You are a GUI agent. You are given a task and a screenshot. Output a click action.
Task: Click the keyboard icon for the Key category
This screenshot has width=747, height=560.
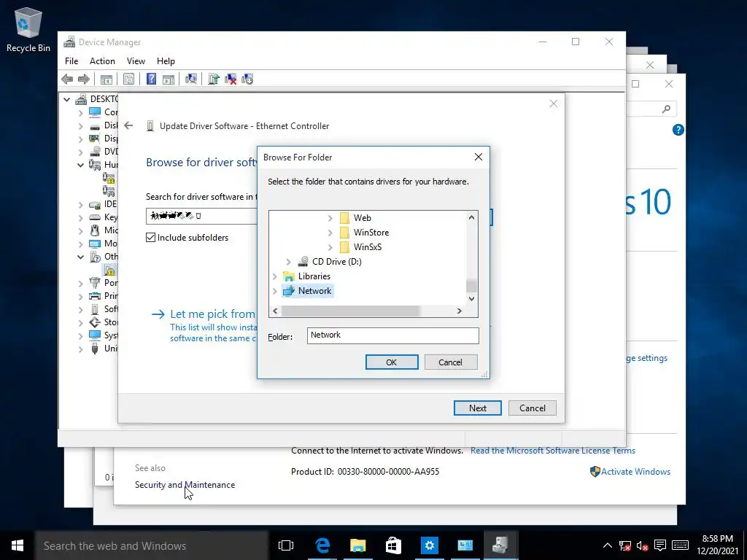tap(95, 217)
